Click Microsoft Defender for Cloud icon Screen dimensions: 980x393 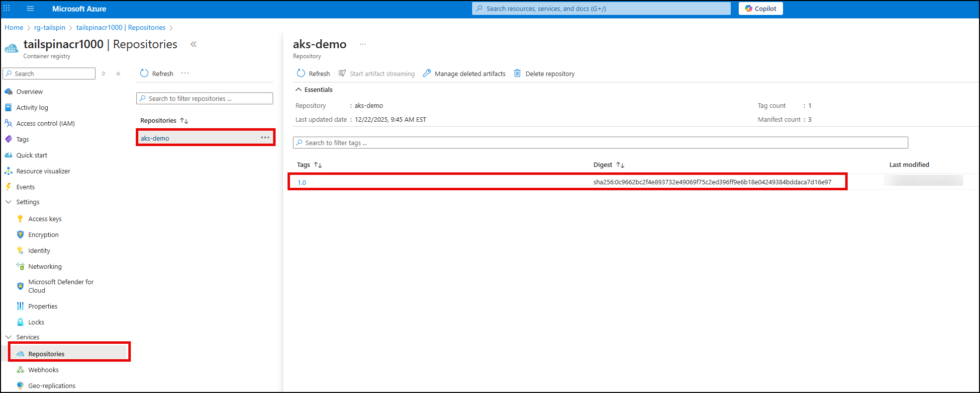[x=20, y=286]
